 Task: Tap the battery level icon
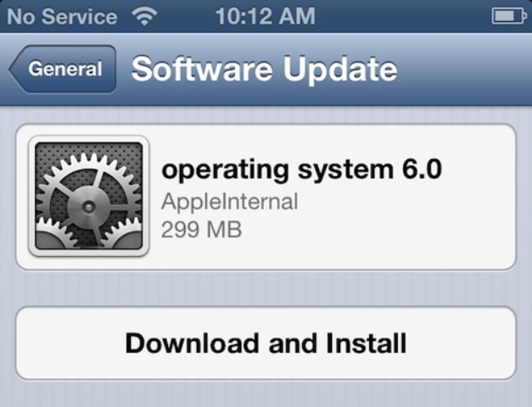[508, 16]
